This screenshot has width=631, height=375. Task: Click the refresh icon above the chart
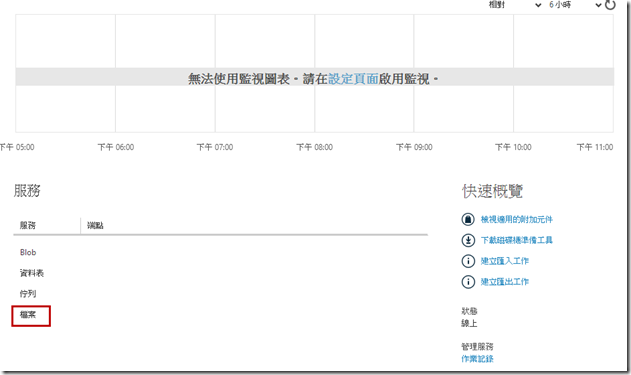tap(610, 4)
